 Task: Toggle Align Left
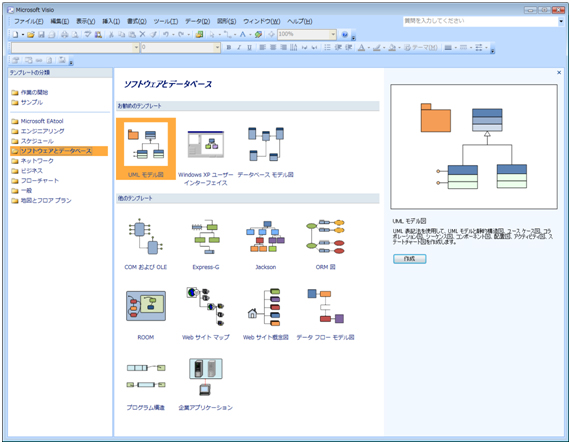pos(262,48)
